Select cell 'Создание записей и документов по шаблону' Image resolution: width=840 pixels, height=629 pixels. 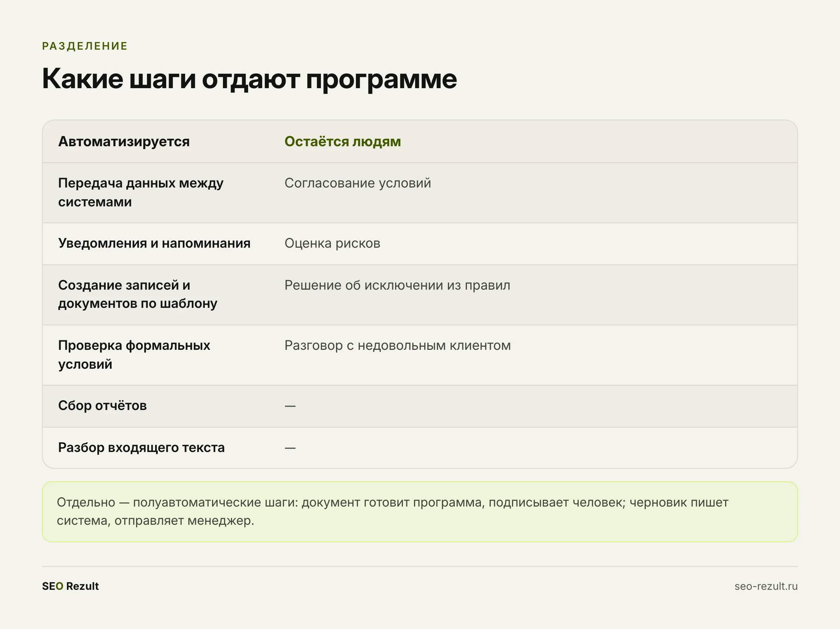click(138, 294)
